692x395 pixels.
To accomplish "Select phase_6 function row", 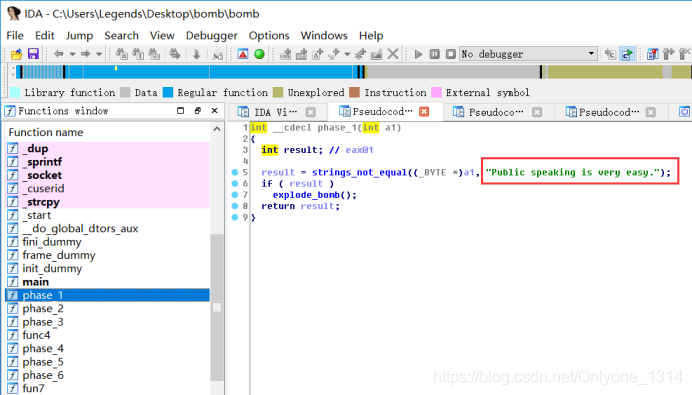I will tap(108, 375).
